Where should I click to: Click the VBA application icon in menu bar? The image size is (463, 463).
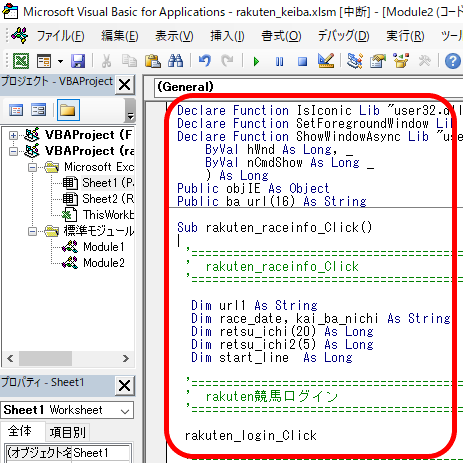click(x=20, y=35)
